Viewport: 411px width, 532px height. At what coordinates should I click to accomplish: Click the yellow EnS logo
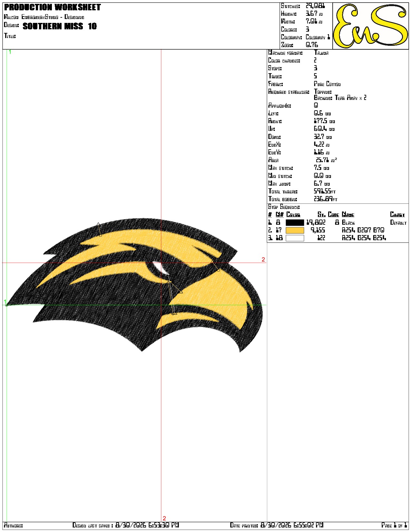tap(370, 26)
